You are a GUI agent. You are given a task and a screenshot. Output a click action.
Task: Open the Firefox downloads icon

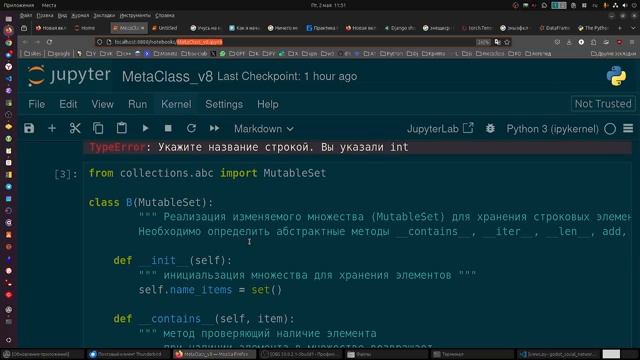[569, 42]
